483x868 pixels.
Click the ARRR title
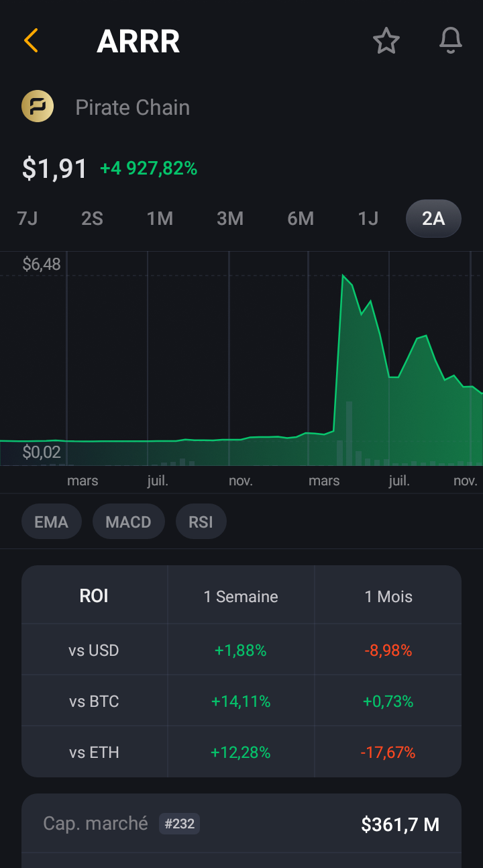[x=138, y=42]
